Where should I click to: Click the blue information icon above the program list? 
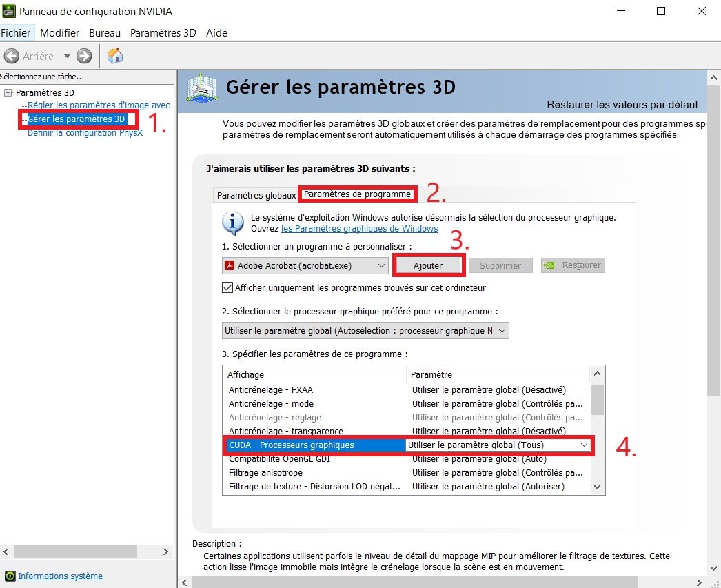pos(232,223)
